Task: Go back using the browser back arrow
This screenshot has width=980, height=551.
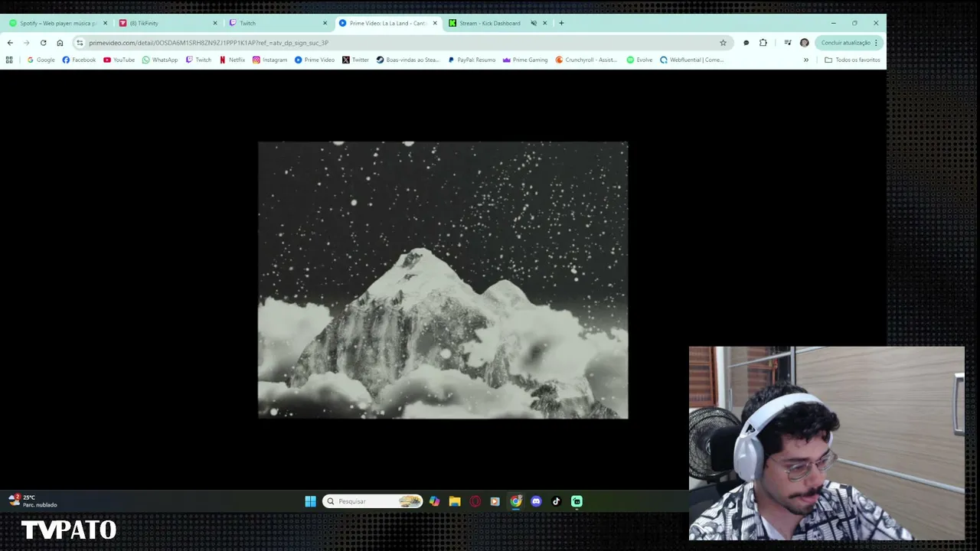Action: pos(10,43)
